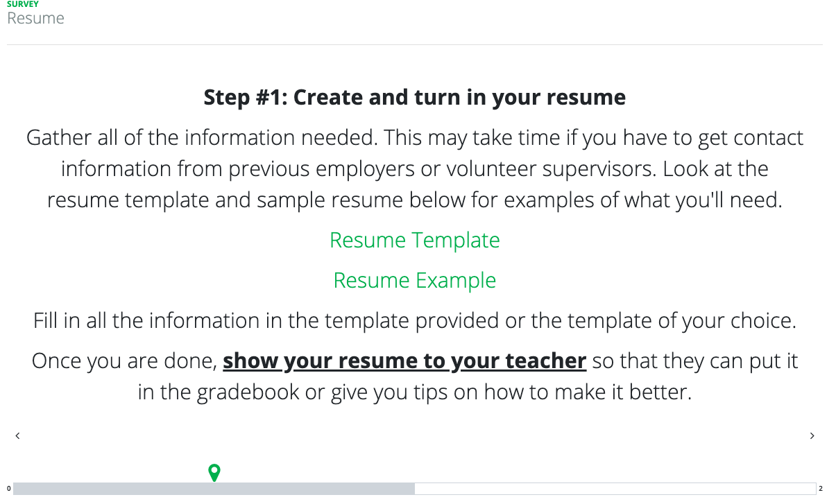Go to the previous step using left chevron
Viewport: 836px width, 504px height.
point(17,436)
